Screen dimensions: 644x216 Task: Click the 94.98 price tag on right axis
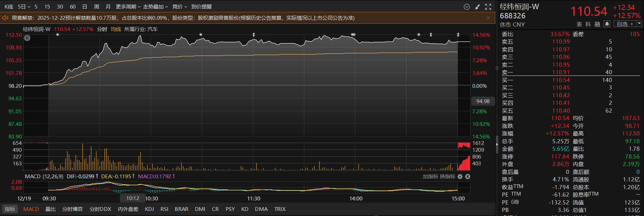[483, 101]
